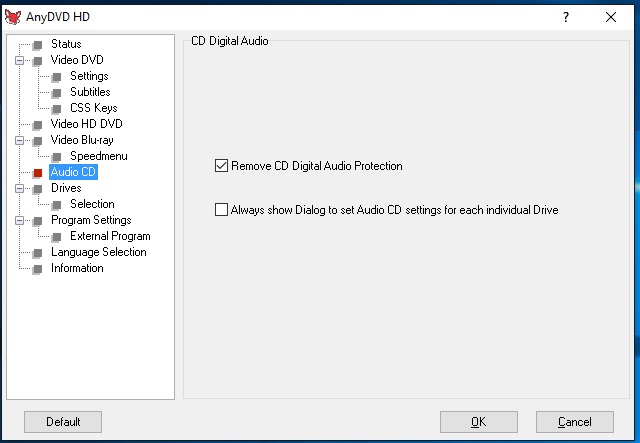This screenshot has width=640, height=443.
Task: Collapse the Drives tree node
Action: point(19,188)
